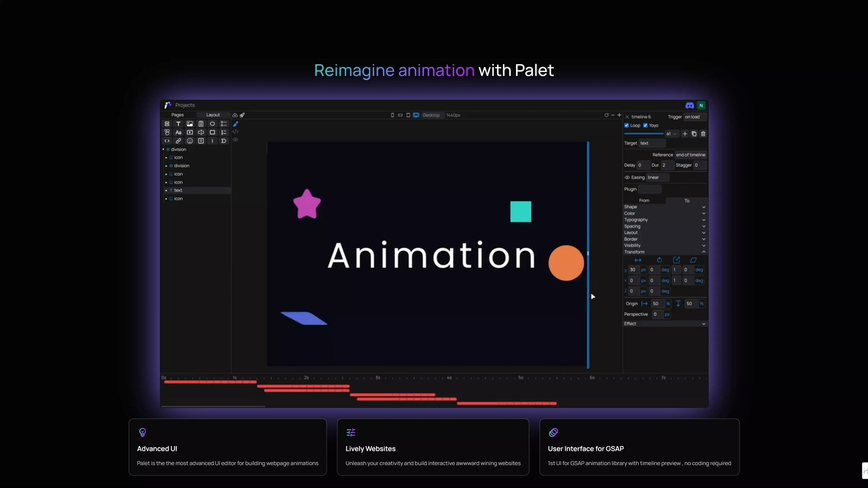Add an emoji icon element
The height and width of the screenshot is (488, 868).
[190, 141]
